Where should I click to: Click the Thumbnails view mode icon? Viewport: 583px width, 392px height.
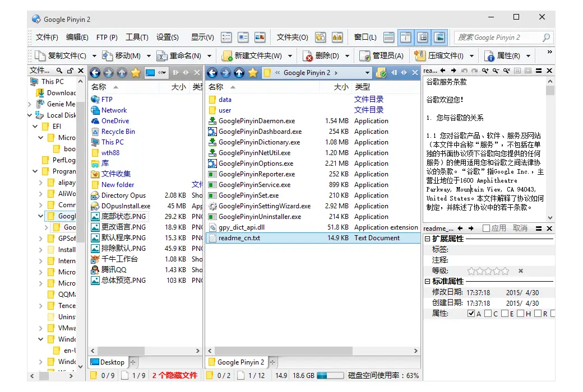[x=260, y=37]
